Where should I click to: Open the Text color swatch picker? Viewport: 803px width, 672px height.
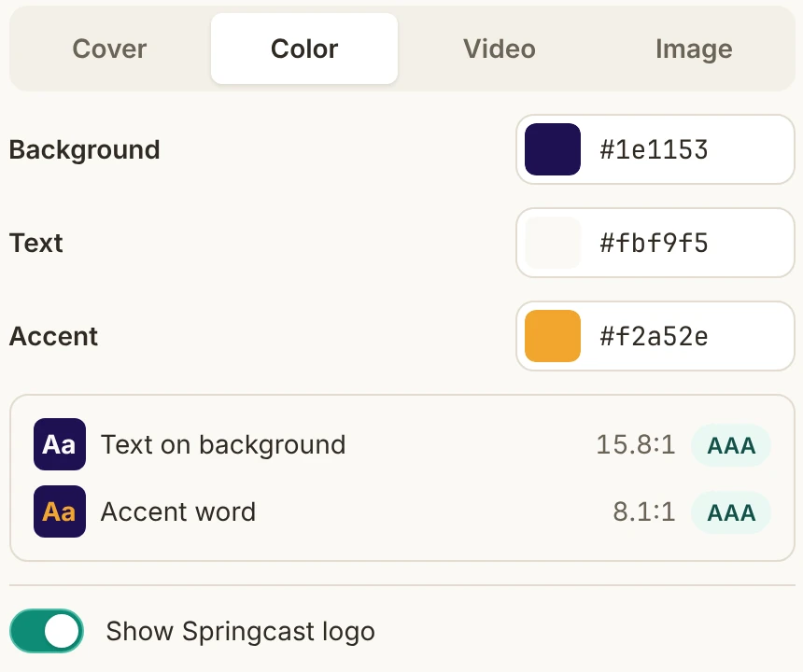pos(553,243)
